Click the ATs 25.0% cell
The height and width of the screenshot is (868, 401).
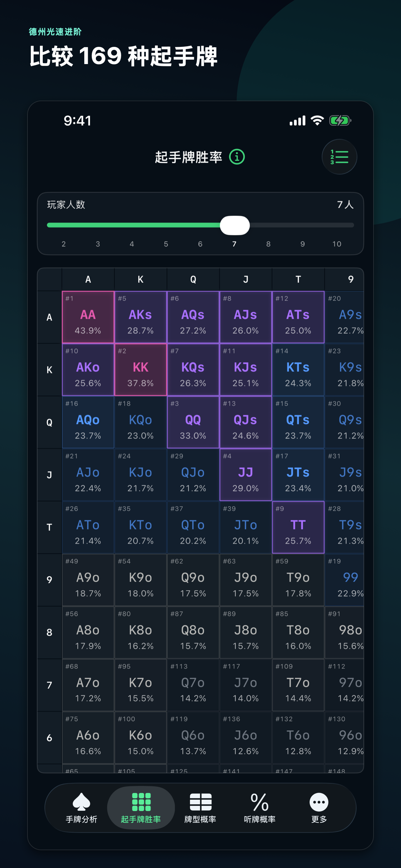298,317
